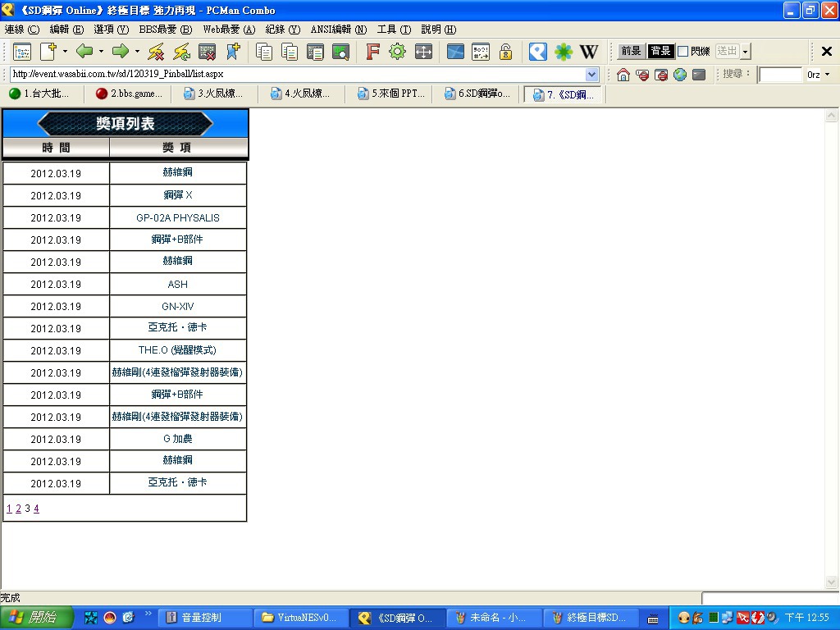The image size is (840, 630).
Task: Click the red F font icon
Action: (x=372, y=52)
